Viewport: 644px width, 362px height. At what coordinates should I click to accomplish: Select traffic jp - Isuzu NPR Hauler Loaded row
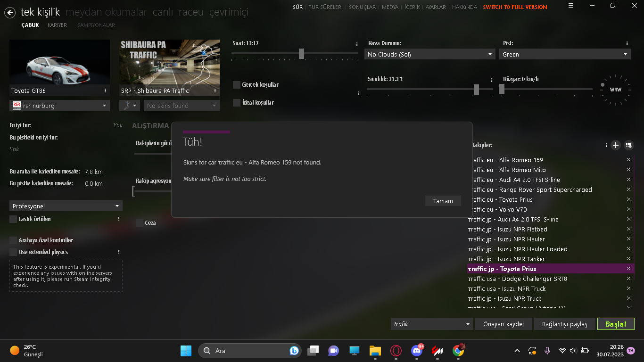click(549, 249)
